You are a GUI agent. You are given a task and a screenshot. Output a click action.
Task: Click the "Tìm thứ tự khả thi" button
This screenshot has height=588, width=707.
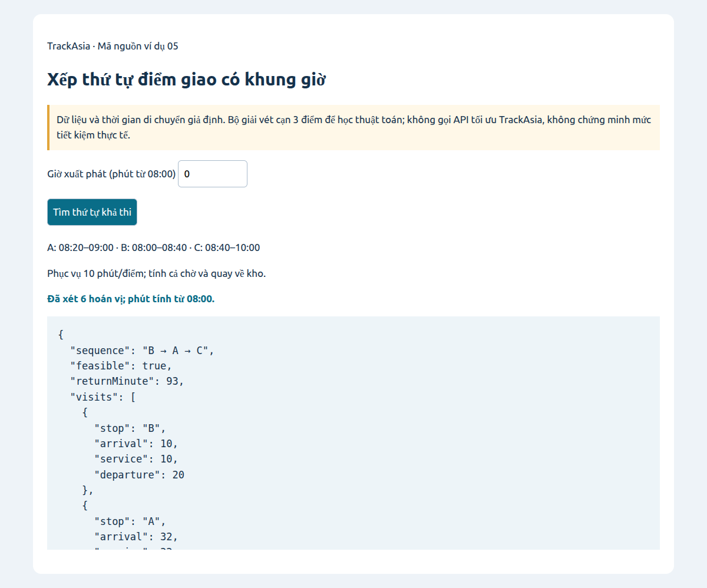tap(92, 212)
